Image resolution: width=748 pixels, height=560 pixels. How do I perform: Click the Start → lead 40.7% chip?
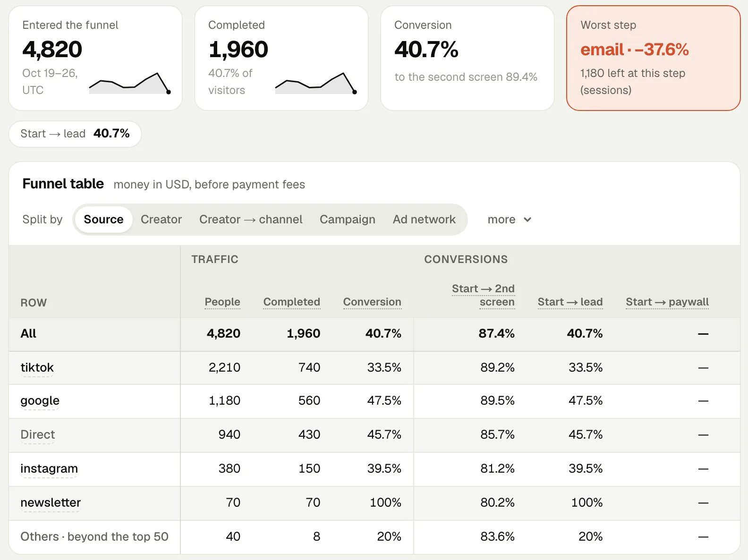(75, 134)
